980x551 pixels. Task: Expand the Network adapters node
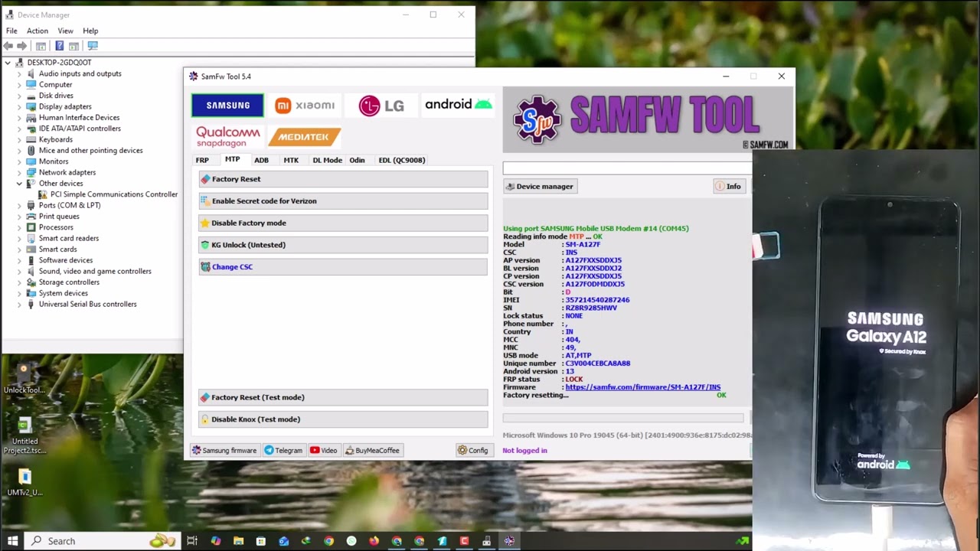tap(19, 172)
